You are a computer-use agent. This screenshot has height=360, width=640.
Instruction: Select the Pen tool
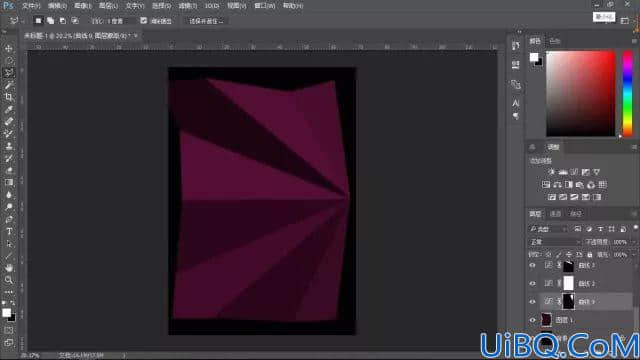(x=9, y=219)
